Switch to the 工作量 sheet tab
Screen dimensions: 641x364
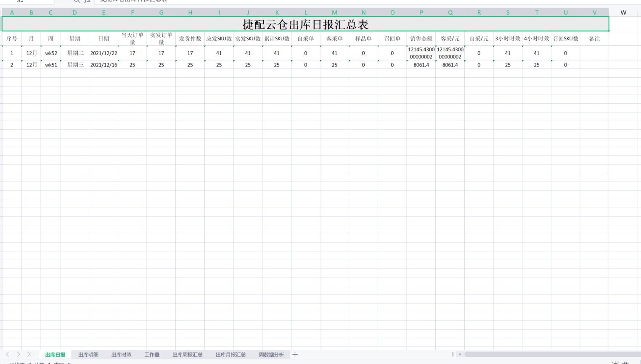click(x=152, y=355)
